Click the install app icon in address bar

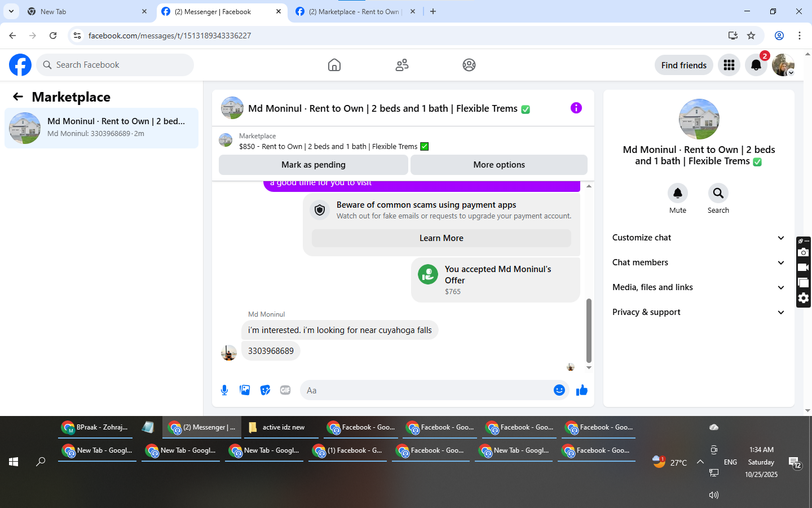732,36
